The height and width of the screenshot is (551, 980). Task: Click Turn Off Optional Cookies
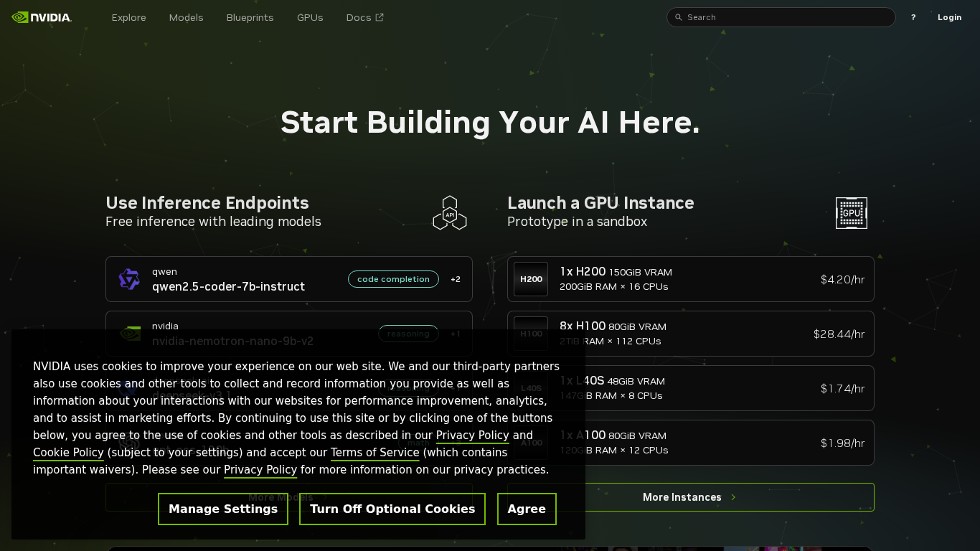pos(392,509)
